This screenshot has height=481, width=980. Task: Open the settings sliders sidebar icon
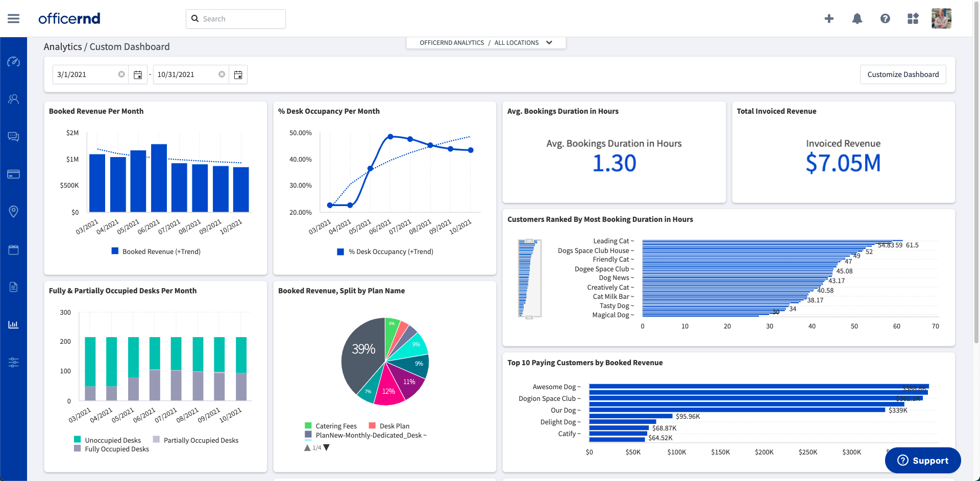pyautogui.click(x=13, y=362)
